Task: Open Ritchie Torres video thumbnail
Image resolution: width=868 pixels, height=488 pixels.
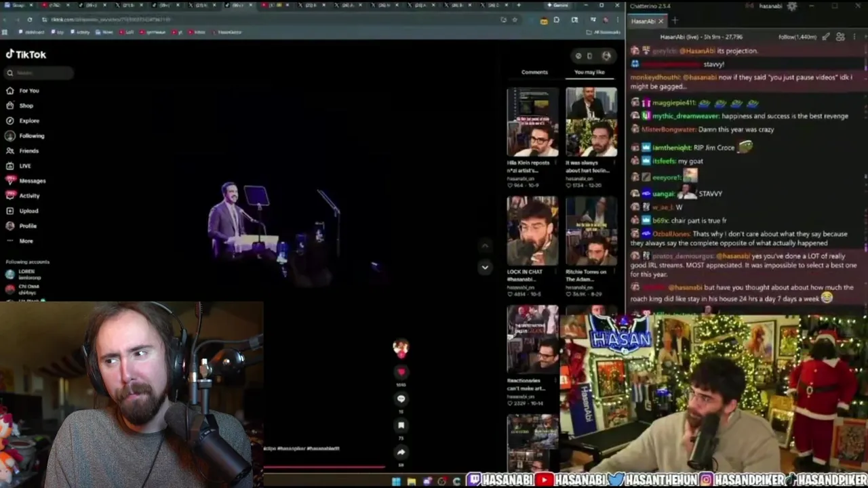Action: click(591, 231)
